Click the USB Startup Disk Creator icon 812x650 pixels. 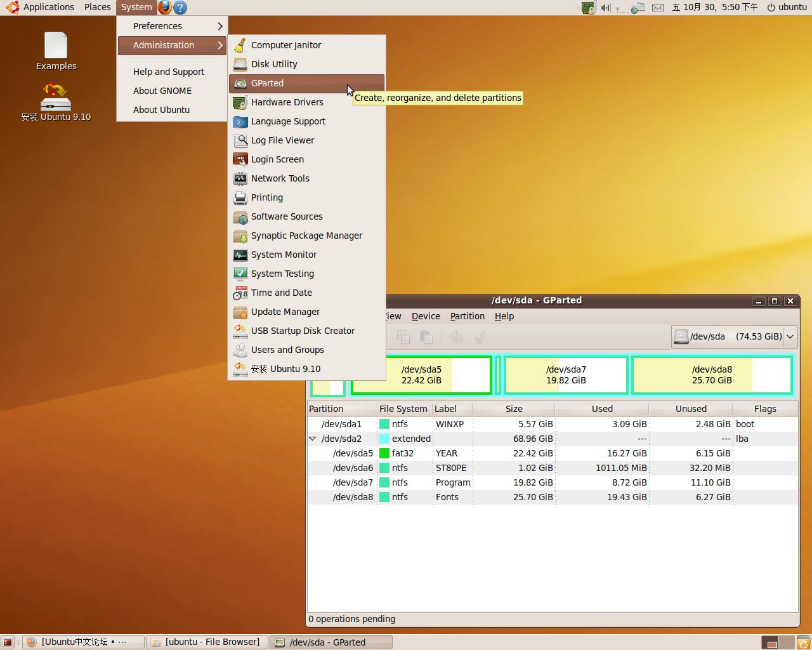tap(240, 331)
